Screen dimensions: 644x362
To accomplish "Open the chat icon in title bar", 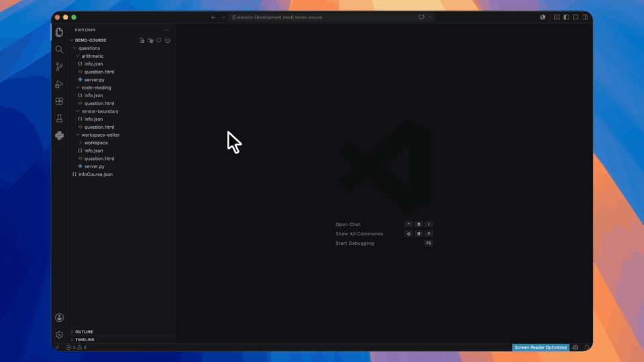I will 421,17.
